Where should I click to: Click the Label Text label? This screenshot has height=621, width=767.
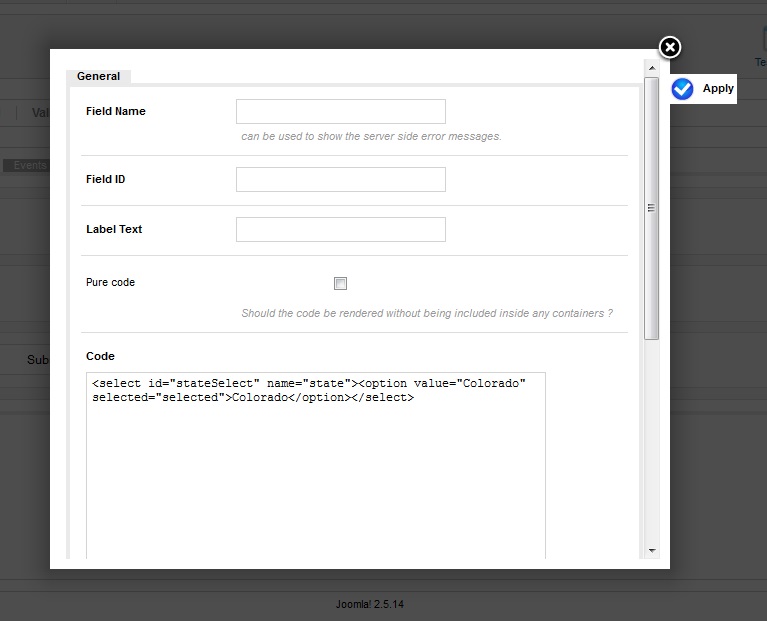click(114, 229)
